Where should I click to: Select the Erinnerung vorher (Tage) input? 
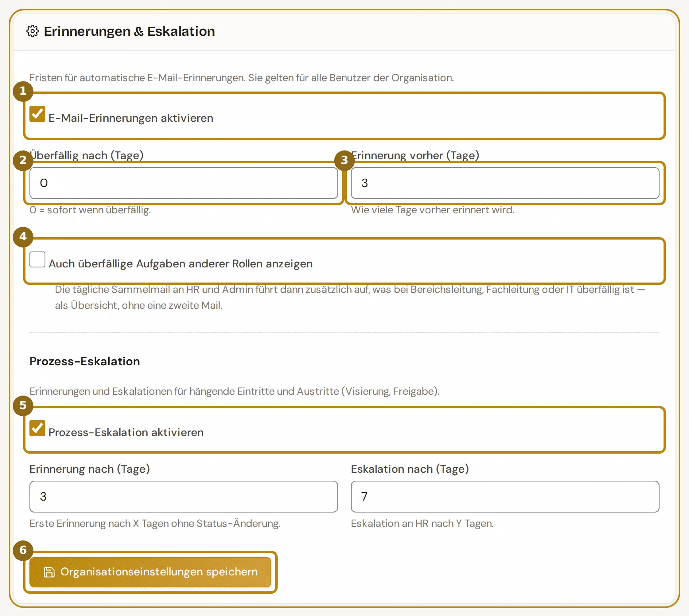click(505, 183)
